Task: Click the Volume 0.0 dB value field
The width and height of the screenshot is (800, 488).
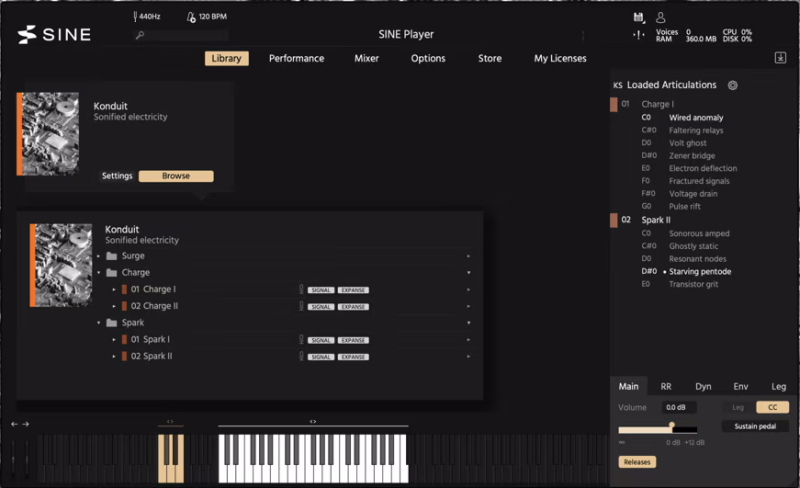Action: 679,407
